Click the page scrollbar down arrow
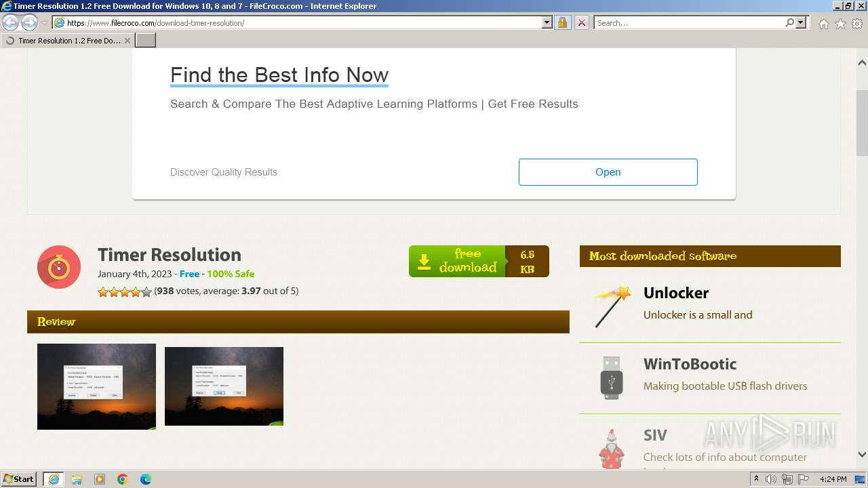 (x=862, y=455)
